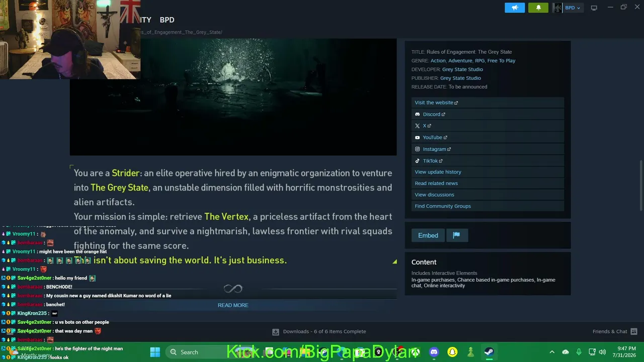Viewport: 644px width, 362px height.
Task: Click the Steam taskbar icon
Action: 489,352
